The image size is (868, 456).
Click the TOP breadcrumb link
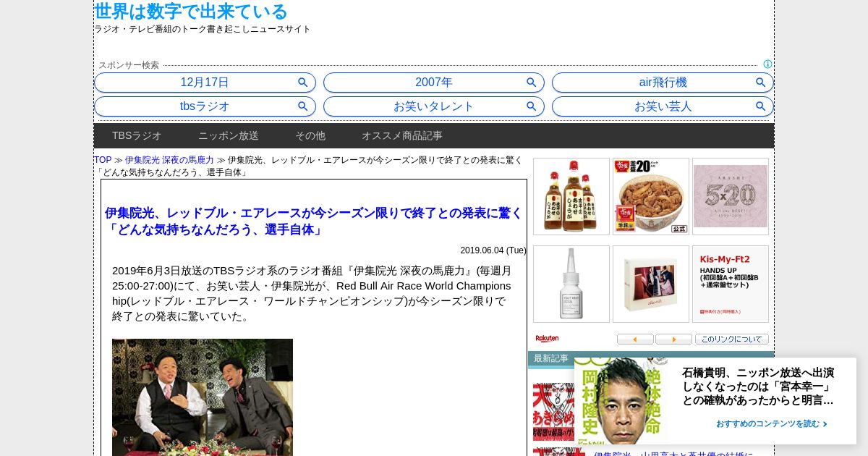(x=103, y=160)
